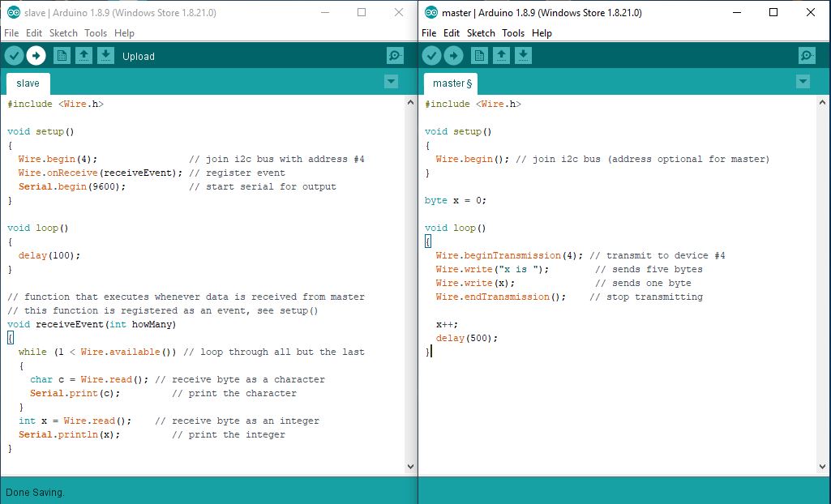This screenshot has height=504, width=831.
Task: Verify the sketch in the master window
Action: [431, 56]
